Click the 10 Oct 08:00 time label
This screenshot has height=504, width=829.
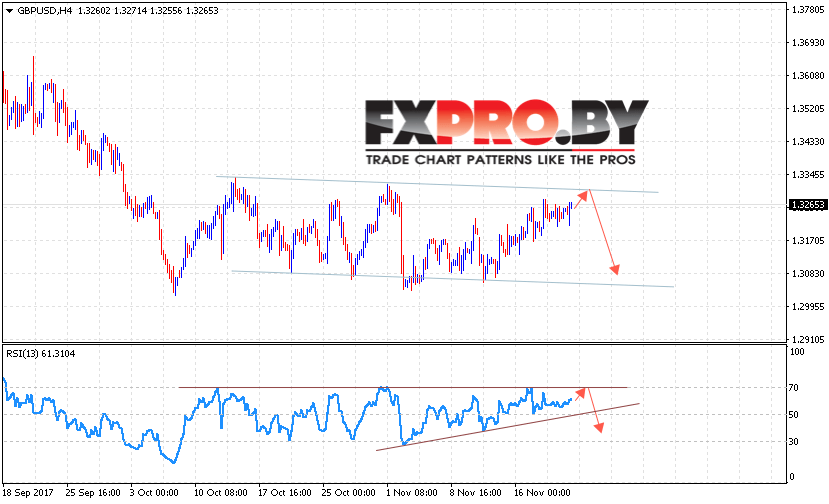[x=220, y=492]
